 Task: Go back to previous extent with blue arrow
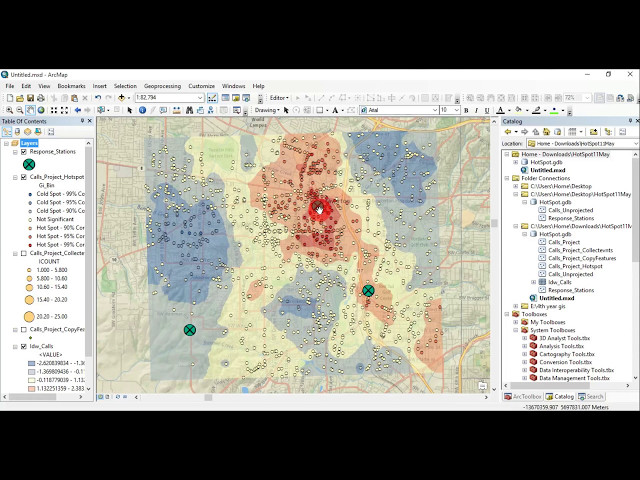click(78, 110)
